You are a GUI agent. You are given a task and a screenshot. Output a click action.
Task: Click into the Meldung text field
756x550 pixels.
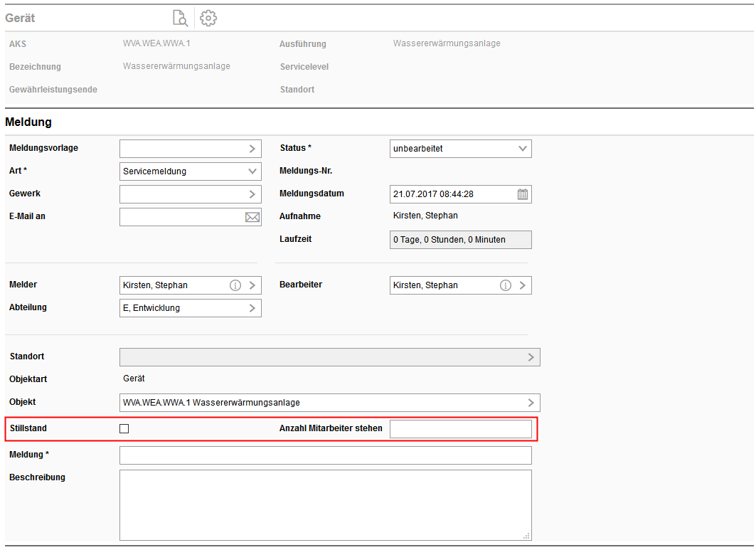coord(325,455)
